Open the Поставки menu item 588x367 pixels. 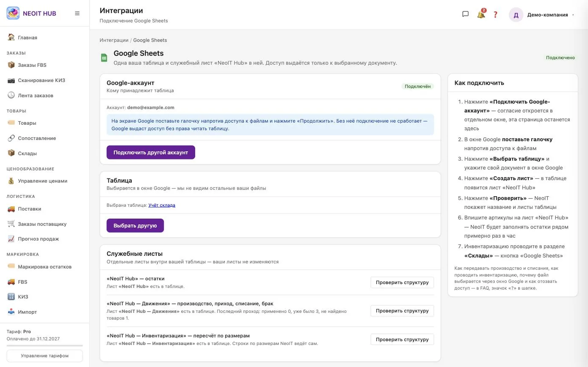(x=44, y=209)
